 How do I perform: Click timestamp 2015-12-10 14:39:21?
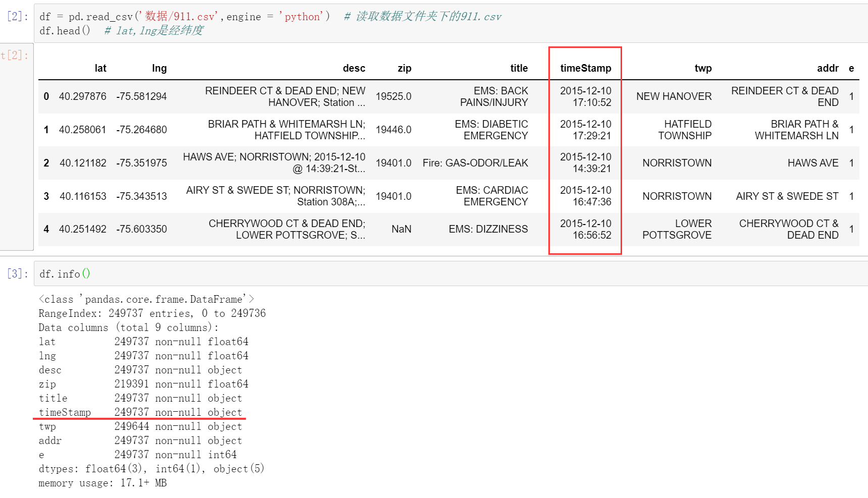click(x=586, y=163)
